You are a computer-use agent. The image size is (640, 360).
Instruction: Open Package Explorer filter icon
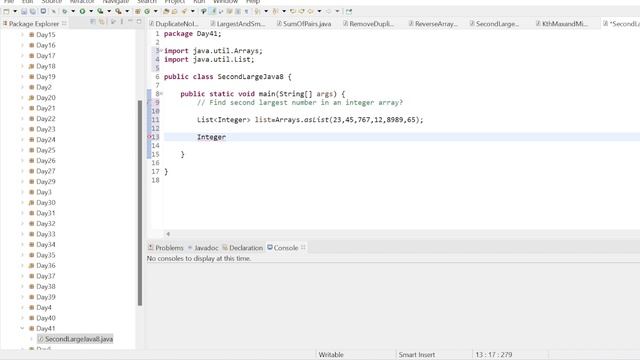tap(113, 22)
